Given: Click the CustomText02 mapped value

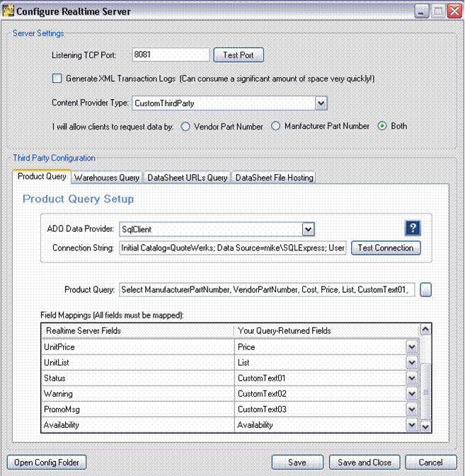Looking at the screenshot, I should coord(262,393).
